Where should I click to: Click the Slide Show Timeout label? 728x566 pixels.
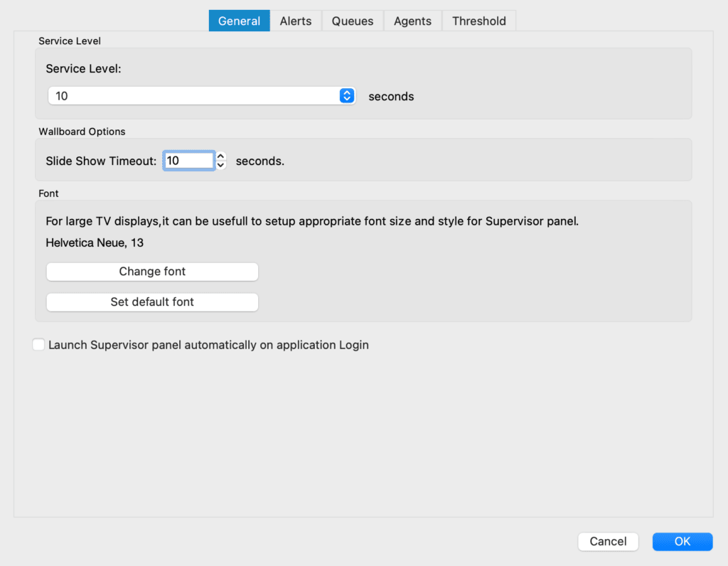[x=101, y=161]
